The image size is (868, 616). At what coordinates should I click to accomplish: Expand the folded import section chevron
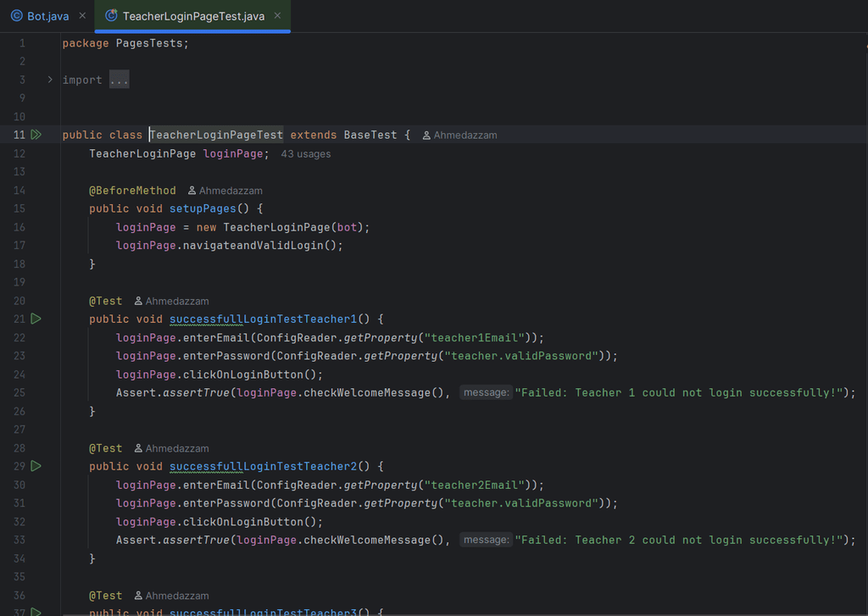(x=50, y=80)
